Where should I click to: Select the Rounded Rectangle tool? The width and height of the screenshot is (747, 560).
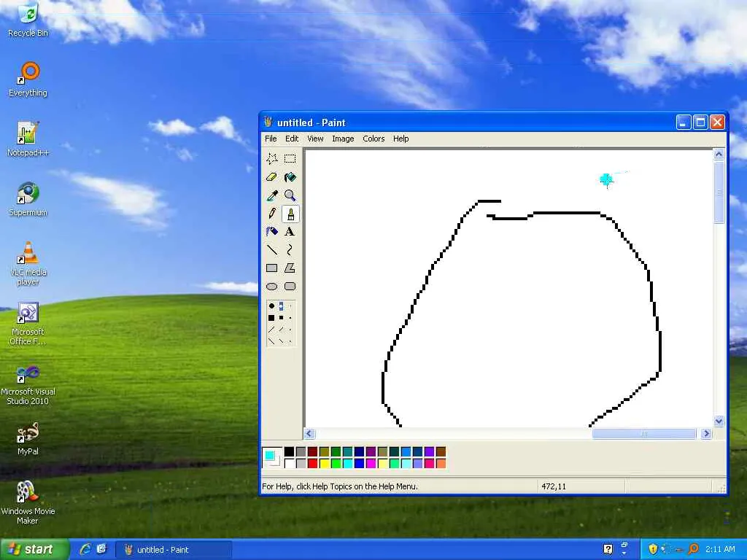[x=290, y=286]
